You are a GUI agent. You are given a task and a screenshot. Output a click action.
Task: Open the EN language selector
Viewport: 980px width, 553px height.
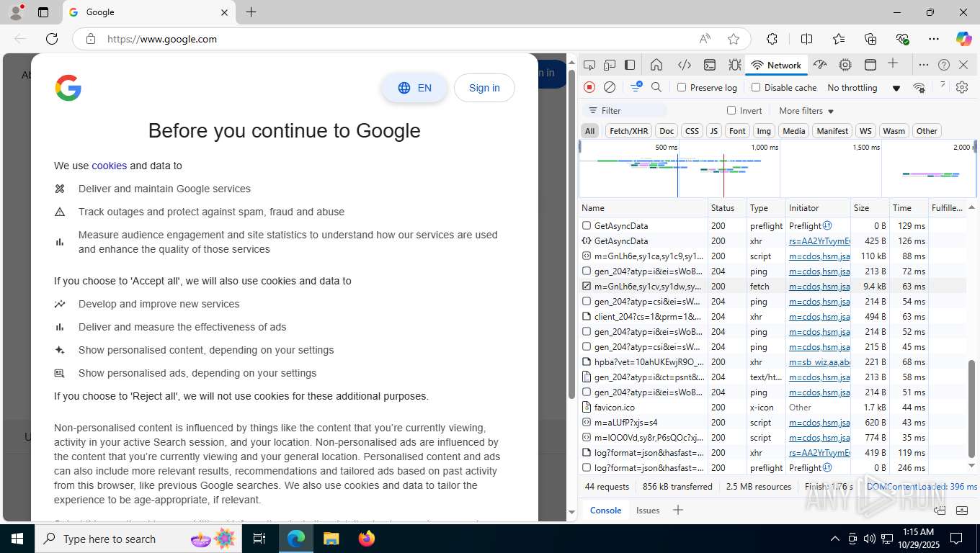[414, 88]
